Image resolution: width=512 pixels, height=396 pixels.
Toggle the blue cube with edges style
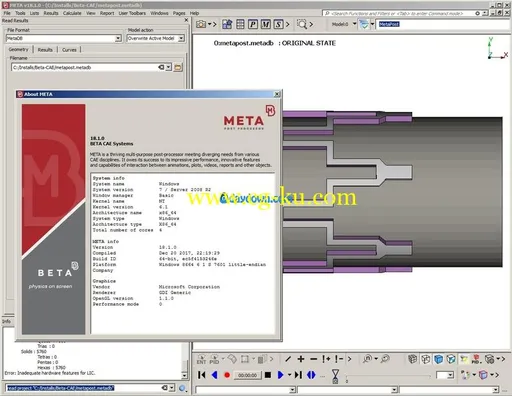[x=451, y=359]
